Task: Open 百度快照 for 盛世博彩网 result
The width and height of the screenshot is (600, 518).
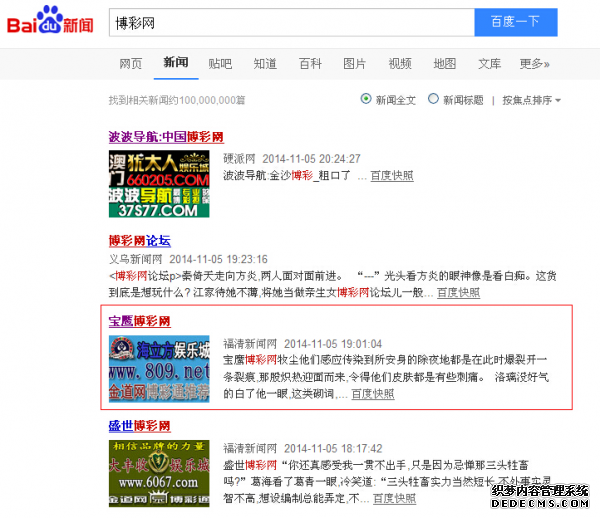Action: pos(395,498)
